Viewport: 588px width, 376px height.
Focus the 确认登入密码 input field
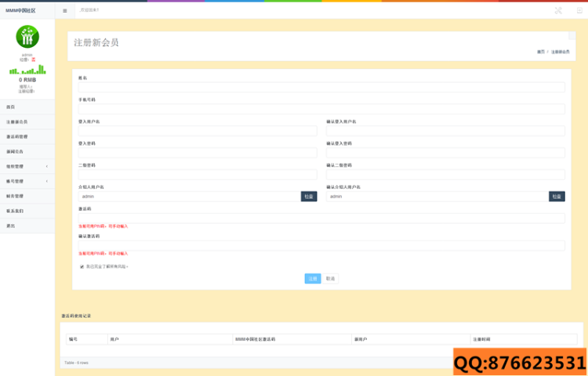445,153
